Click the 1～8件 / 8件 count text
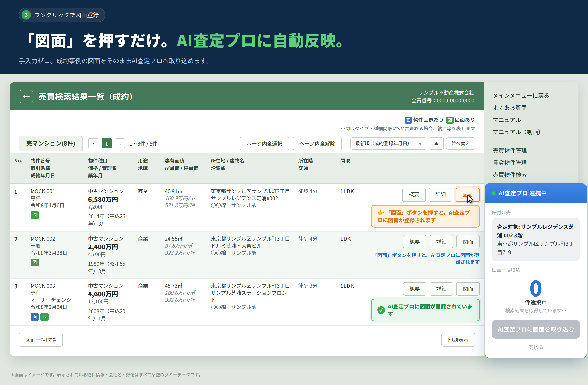Screen dimensions: 588x385 [143, 144]
